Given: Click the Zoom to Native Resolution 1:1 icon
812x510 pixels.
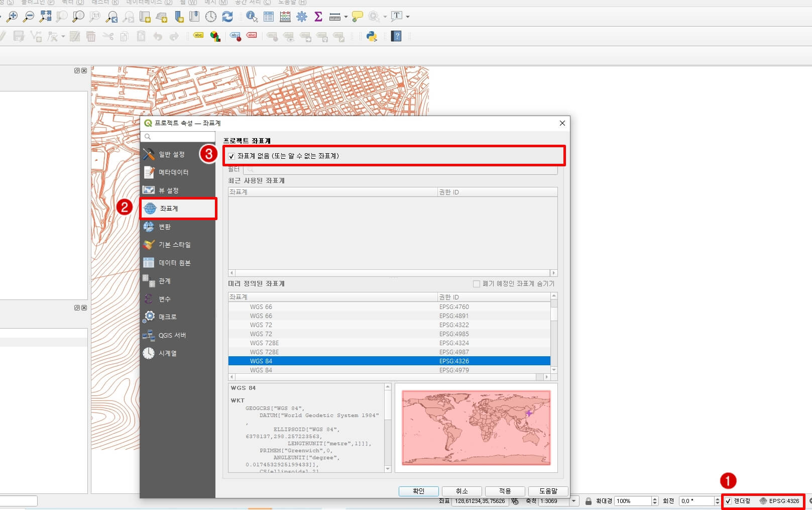Looking at the screenshot, I should tap(95, 17).
